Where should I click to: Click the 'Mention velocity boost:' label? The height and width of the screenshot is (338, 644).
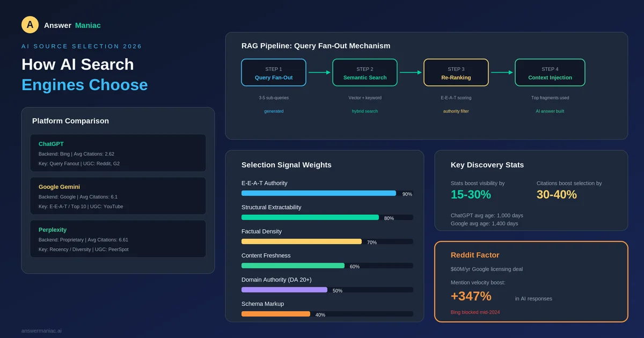click(x=478, y=282)
